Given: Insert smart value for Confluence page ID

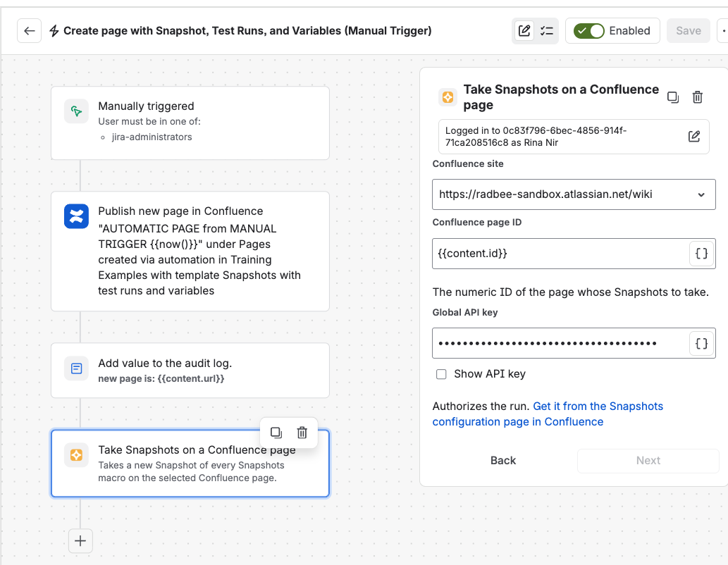Looking at the screenshot, I should pos(701,254).
